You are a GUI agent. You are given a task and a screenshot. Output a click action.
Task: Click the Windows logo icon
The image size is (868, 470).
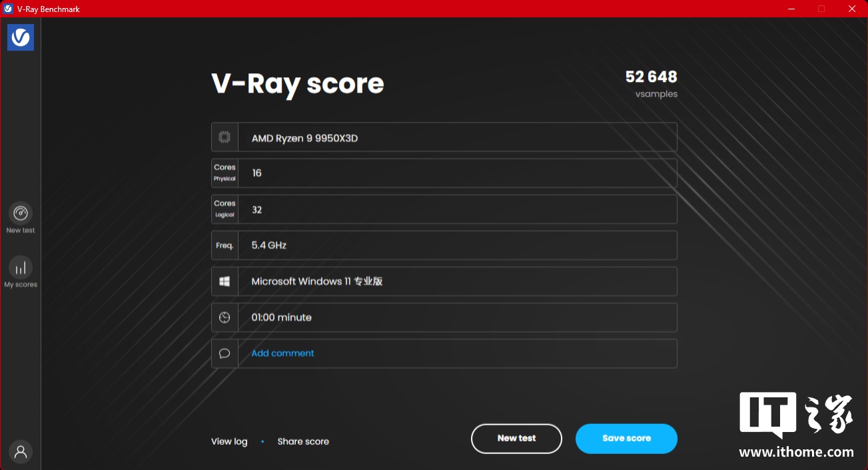point(224,281)
